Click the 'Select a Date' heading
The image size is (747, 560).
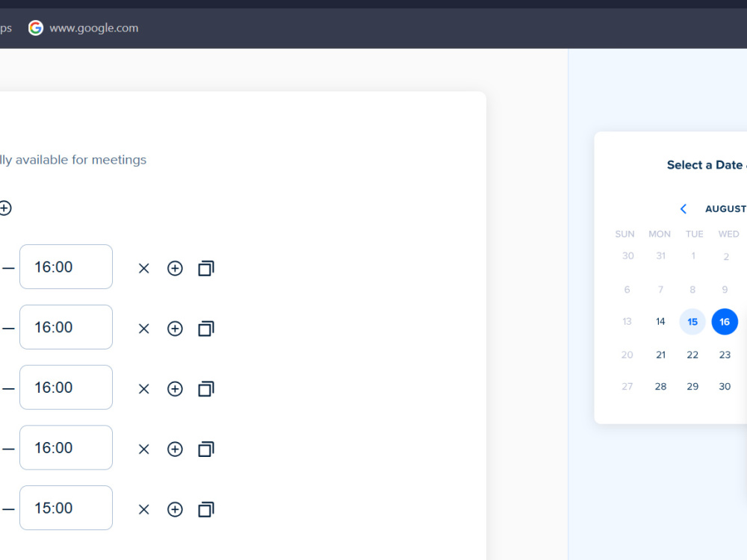(704, 165)
